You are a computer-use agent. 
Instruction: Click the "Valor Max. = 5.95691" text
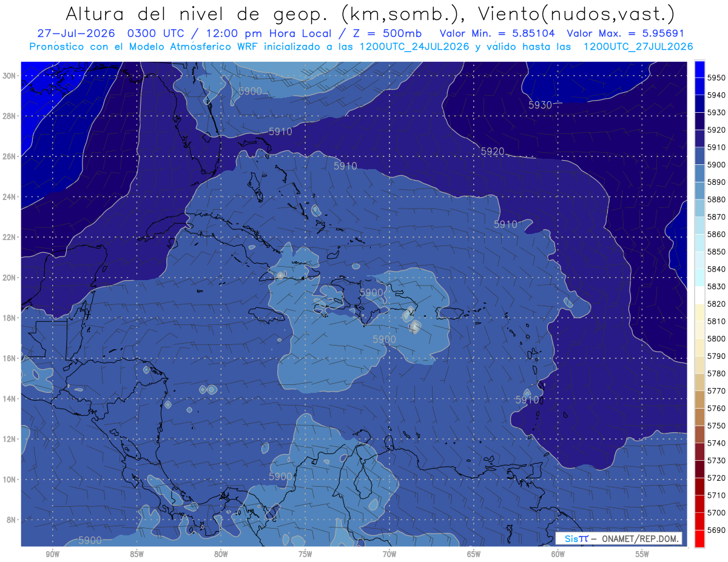click(625, 34)
